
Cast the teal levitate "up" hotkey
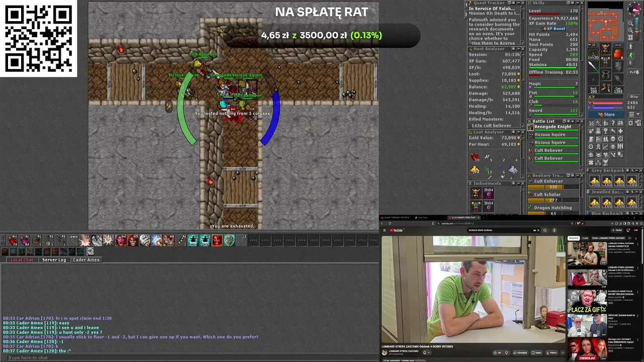coord(194,241)
